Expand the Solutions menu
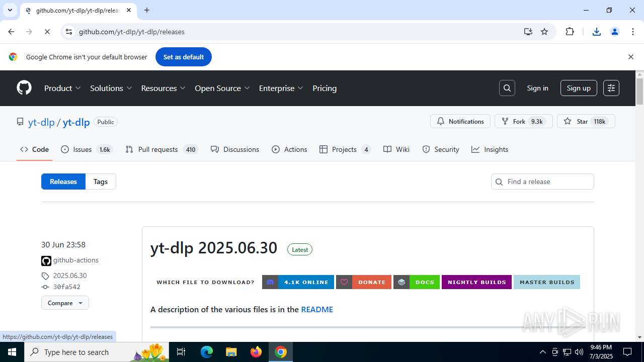The height and width of the screenshot is (362, 644). pos(111,88)
